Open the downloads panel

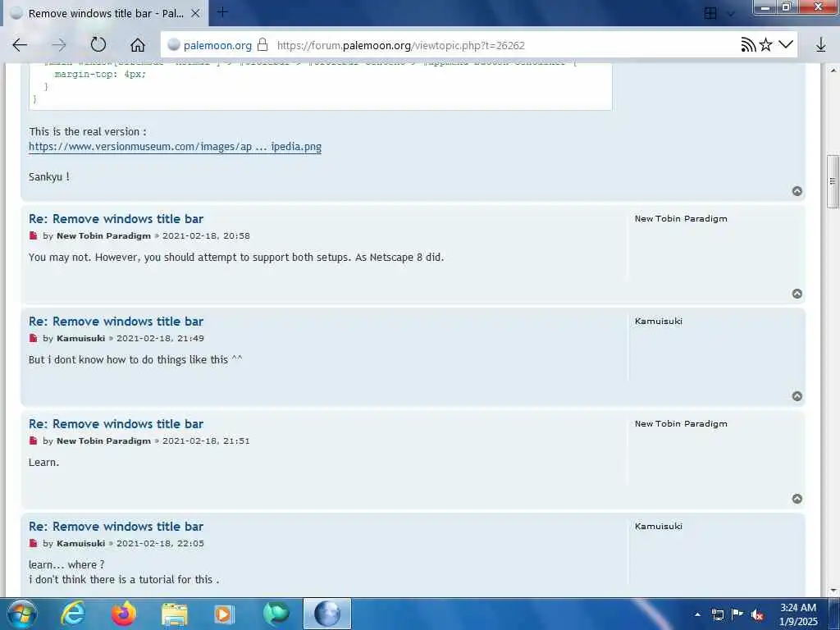(x=820, y=45)
